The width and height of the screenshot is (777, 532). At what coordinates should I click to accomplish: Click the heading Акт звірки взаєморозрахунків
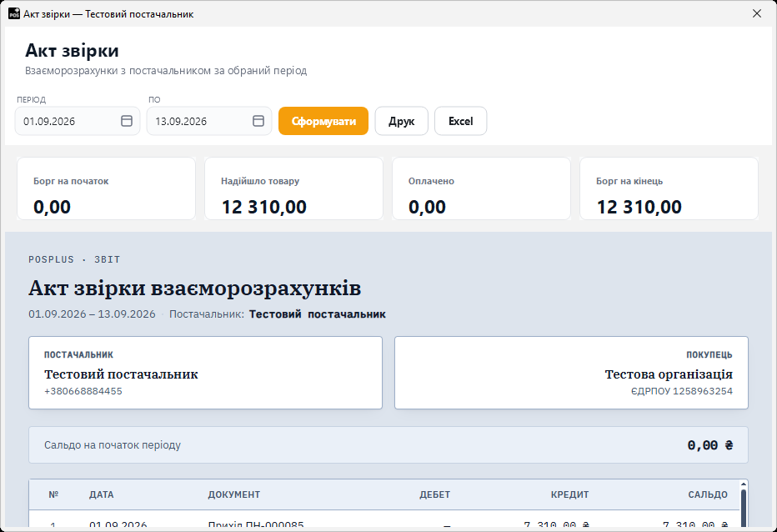[195, 288]
